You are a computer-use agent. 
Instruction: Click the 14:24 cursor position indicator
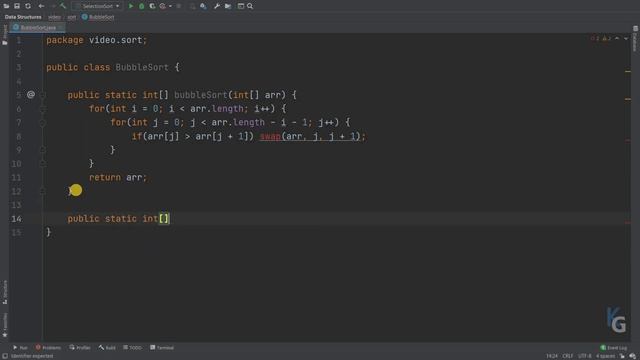tap(552, 356)
